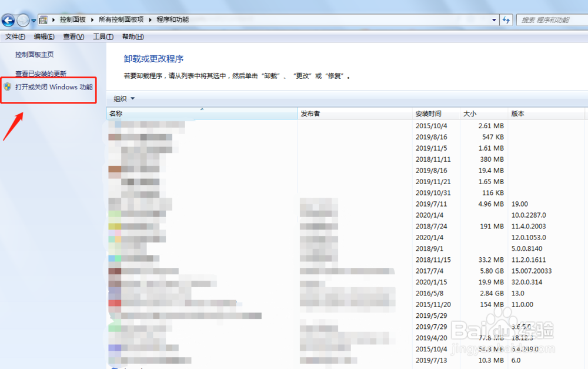The image size is (588, 369).
Task: Select row with version 10.0.2287.0
Action: 346,215
